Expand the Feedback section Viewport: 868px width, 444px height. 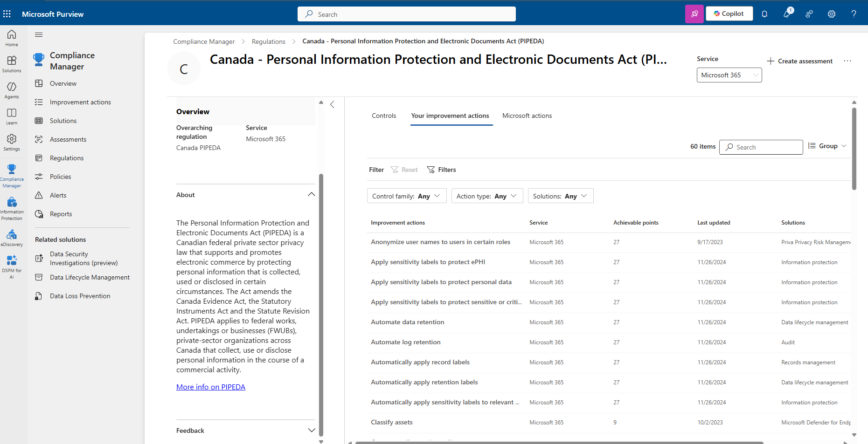[312, 430]
